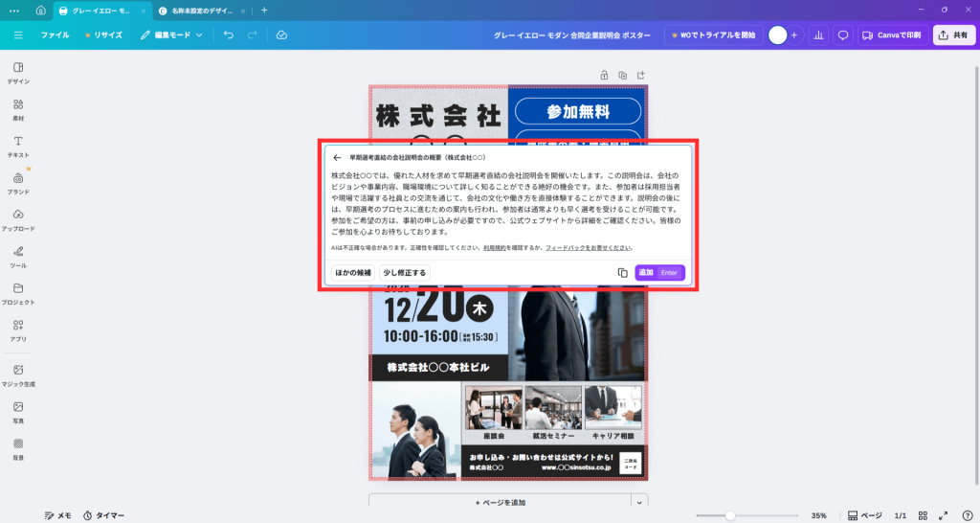The width and height of the screenshot is (980, 523).
Task: Click the ほかの候補 button
Action: pyautogui.click(x=353, y=273)
